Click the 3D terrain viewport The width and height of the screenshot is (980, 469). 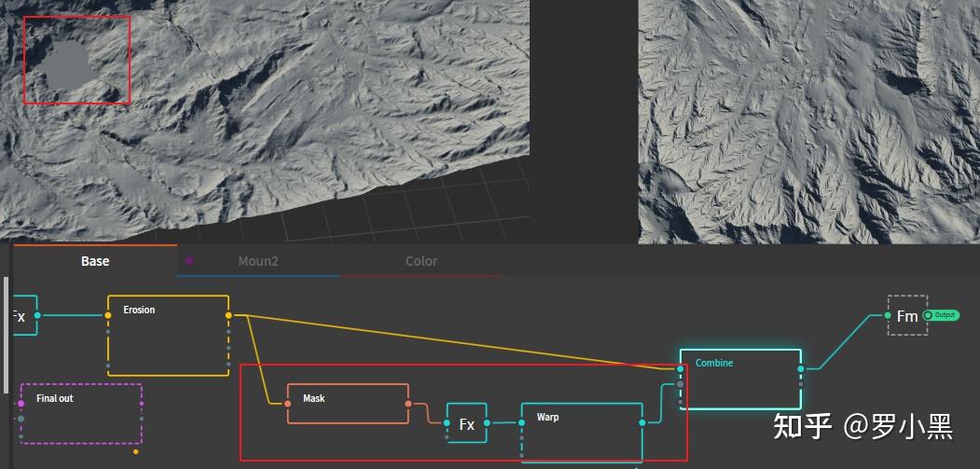click(265, 120)
